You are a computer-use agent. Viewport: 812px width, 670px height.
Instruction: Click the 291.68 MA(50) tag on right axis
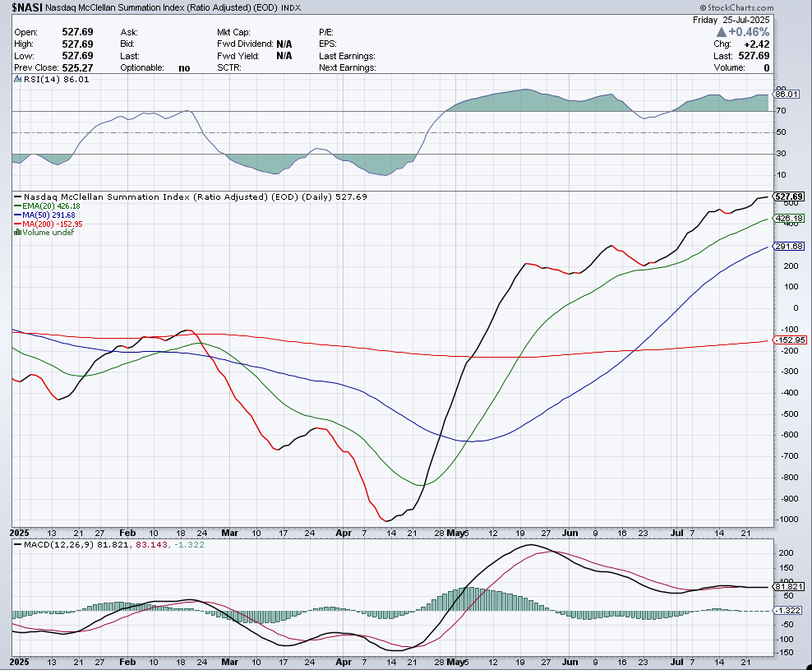(x=789, y=246)
